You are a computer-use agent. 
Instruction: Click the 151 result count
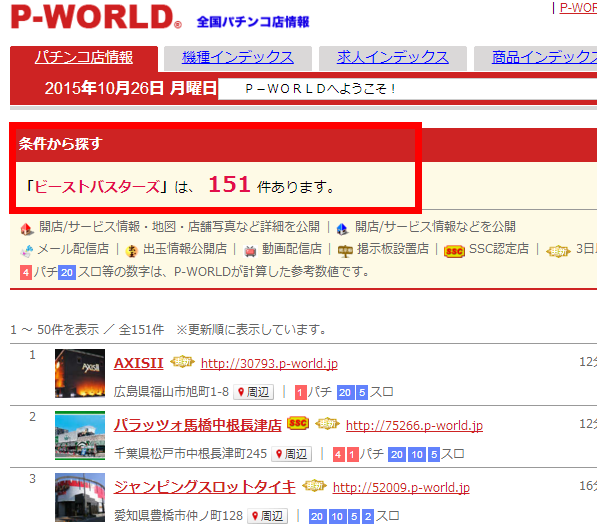229,184
